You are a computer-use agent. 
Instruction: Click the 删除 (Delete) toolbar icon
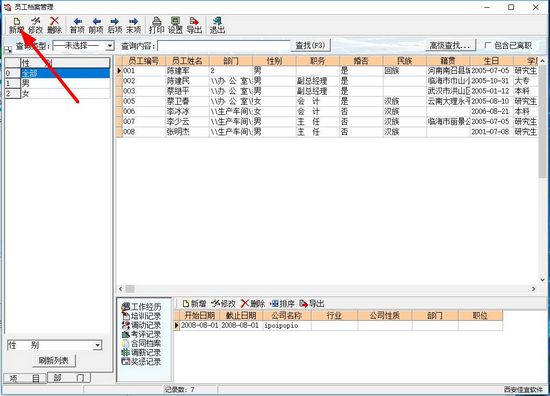tap(54, 26)
